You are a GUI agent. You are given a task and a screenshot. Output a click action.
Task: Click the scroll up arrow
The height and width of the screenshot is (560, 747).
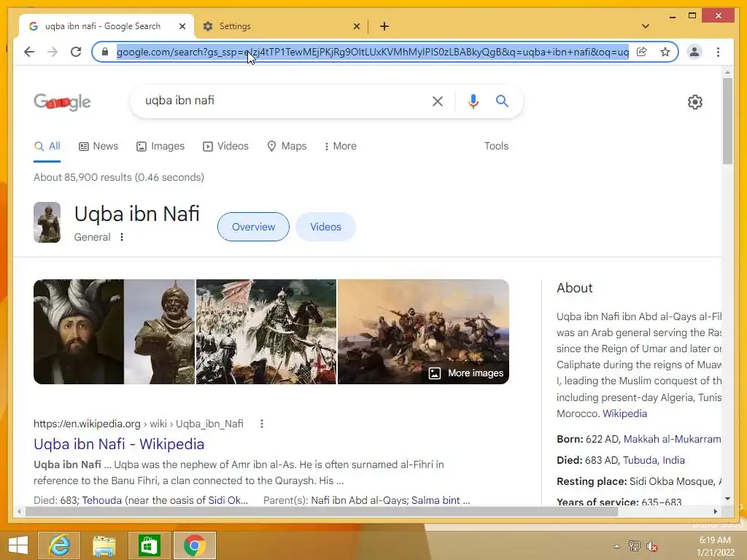pyautogui.click(x=727, y=73)
